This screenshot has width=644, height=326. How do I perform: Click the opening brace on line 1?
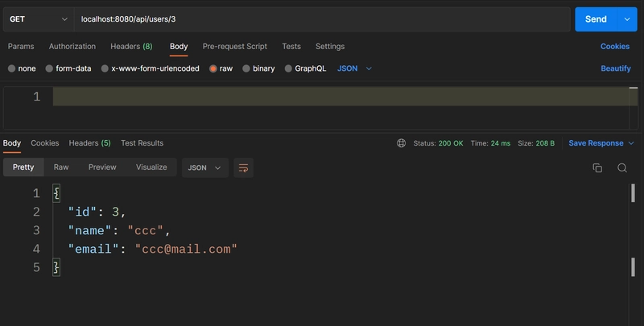tap(56, 193)
